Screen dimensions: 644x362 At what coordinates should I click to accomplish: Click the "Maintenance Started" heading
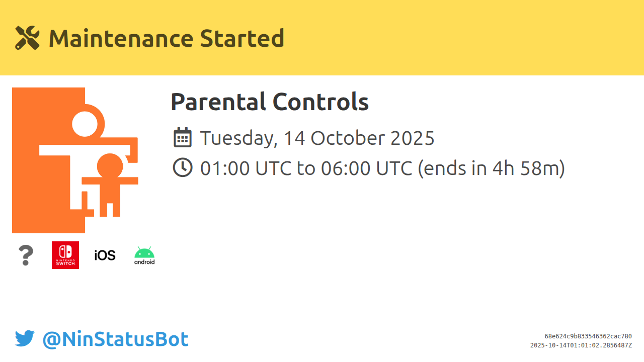pyautogui.click(x=166, y=38)
